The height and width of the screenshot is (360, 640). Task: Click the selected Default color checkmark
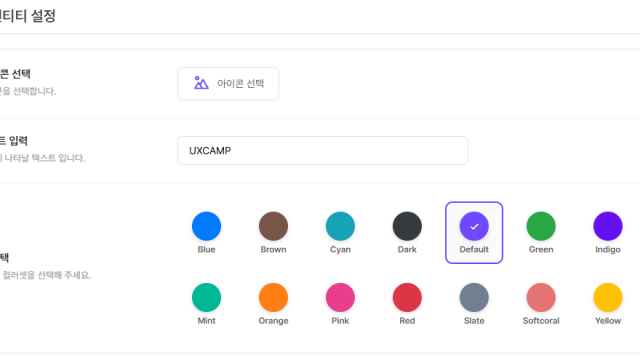click(474, 226)
